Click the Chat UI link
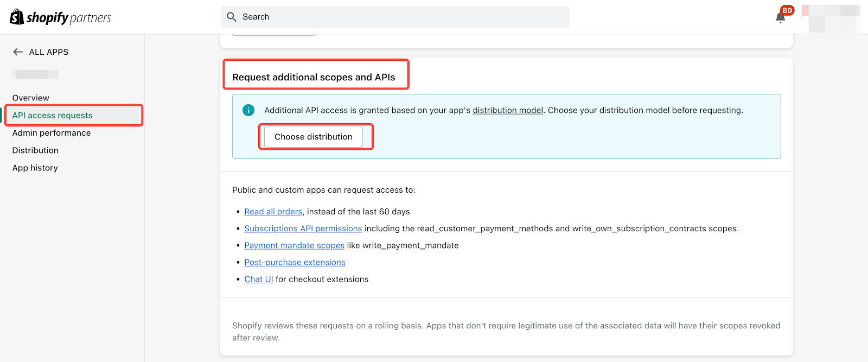The width and height of the screenshot is (868, 362). click(258, 279)
